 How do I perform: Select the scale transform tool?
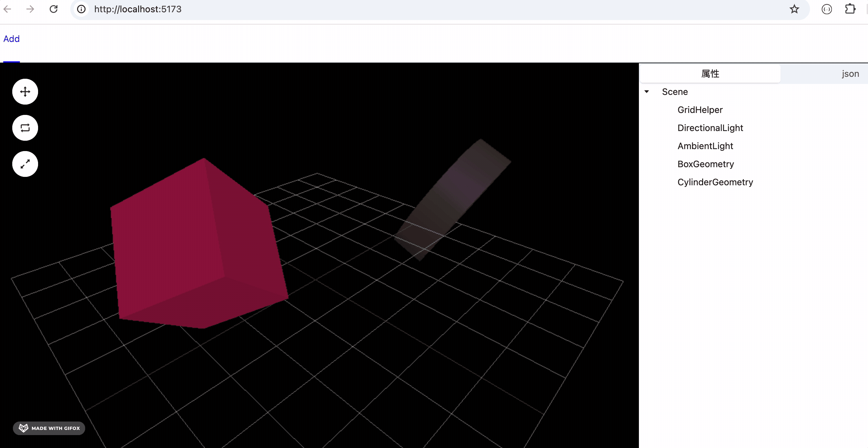(25, 164)
